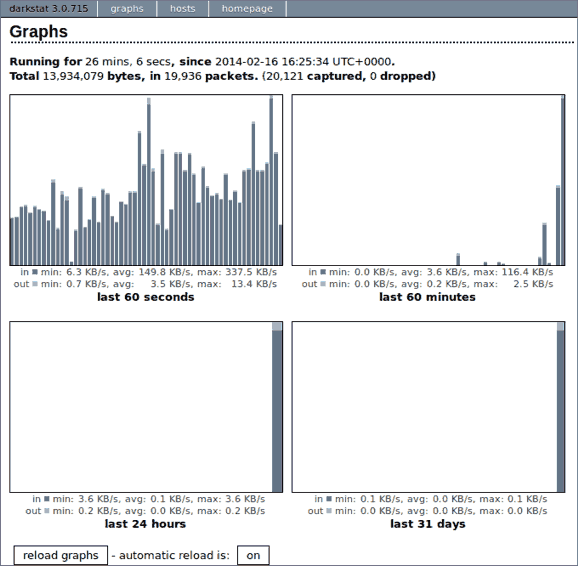The width and height of the screenshot is (578, 566).
Task: Open the homepage link in navigation
Action: click(247, 8)
